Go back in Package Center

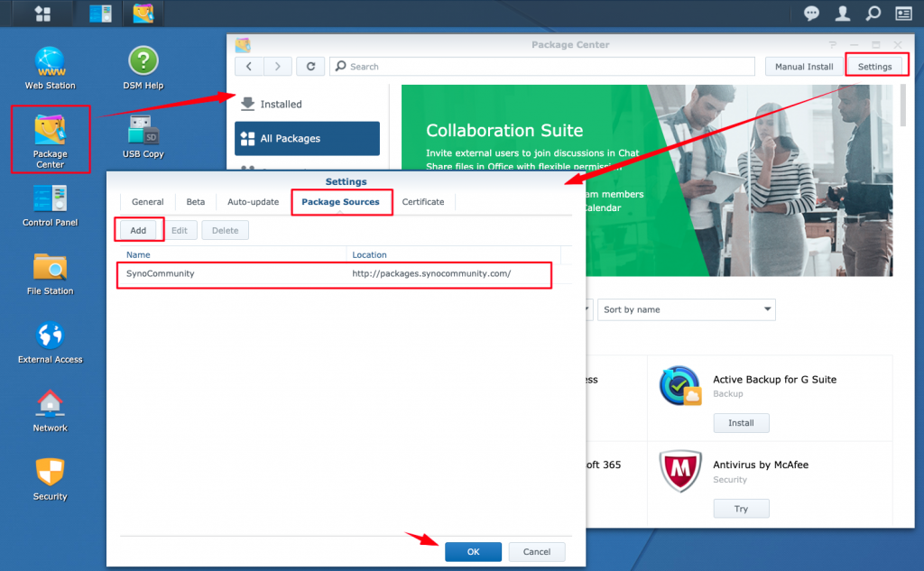[x=249, y=67]
